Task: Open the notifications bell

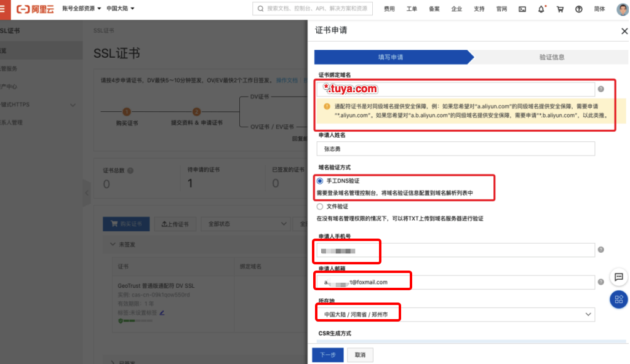Action: [x=541, y=9]
